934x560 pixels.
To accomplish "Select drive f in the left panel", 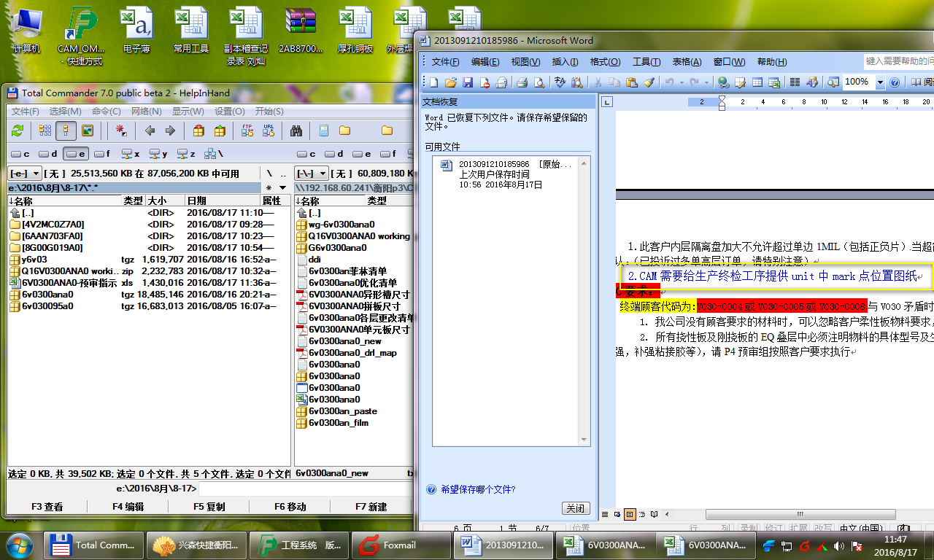I will (101, 154).
